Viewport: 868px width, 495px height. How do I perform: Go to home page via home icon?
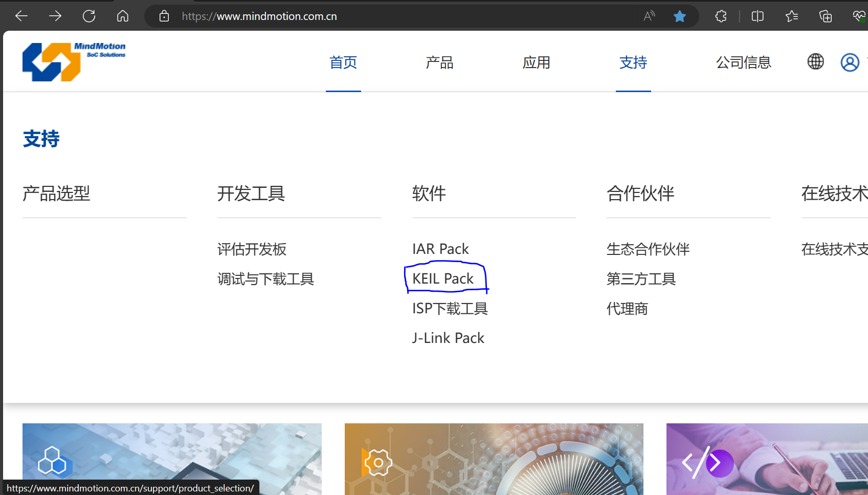[122, 16]
